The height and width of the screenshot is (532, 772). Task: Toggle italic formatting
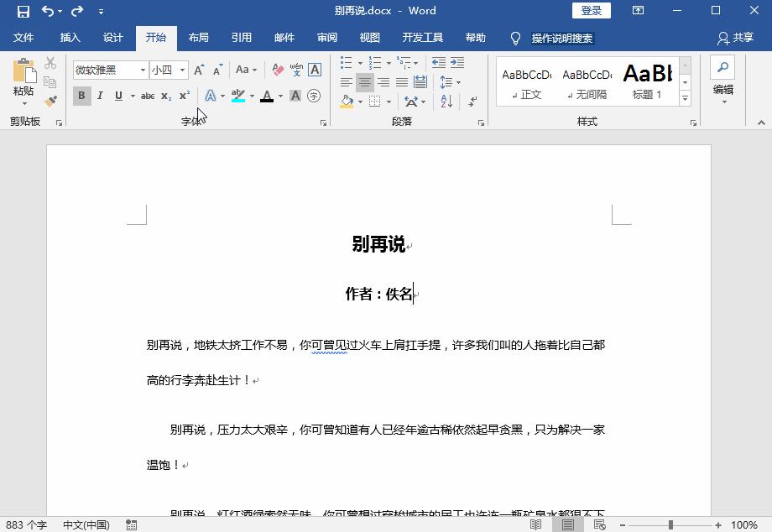pos(100,95)
